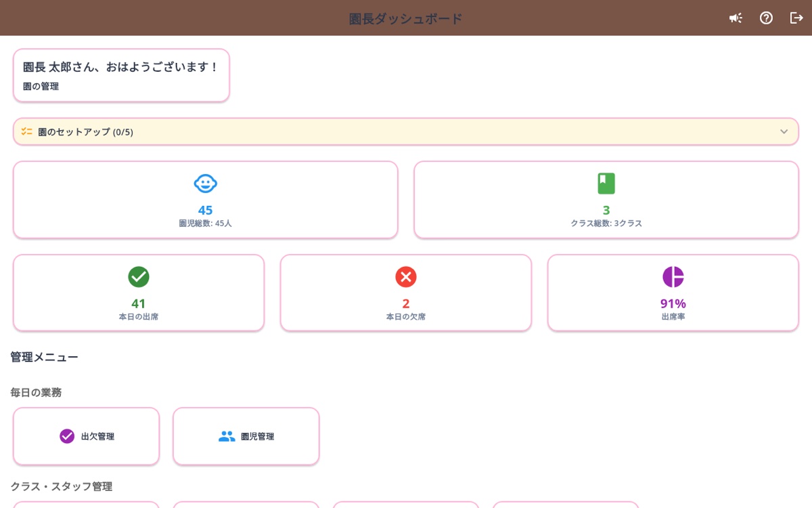Open the 出欠管理 menu card
Screen dimensions: 812x508
coord(87,436)
